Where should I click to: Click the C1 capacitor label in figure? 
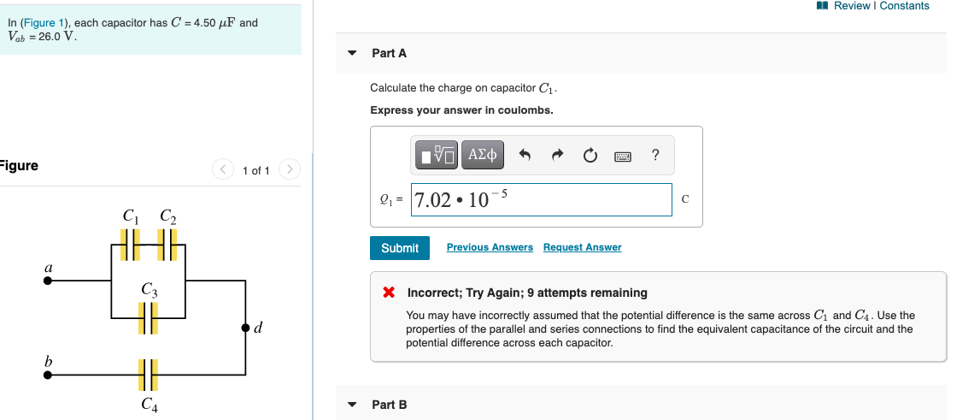[130, 216]
